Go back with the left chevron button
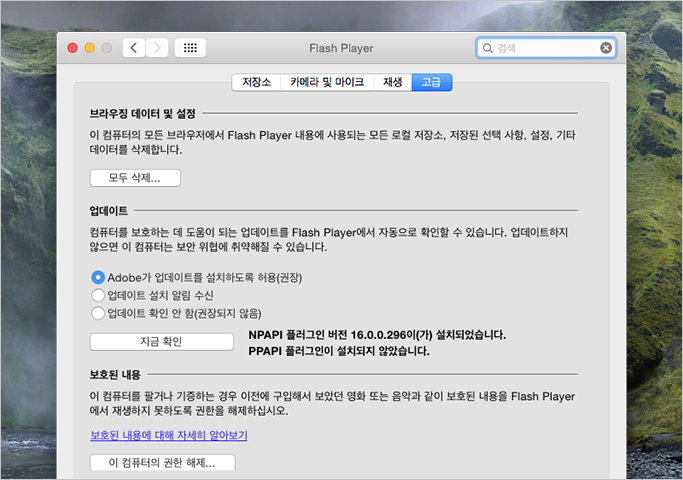 pos(134,48)
